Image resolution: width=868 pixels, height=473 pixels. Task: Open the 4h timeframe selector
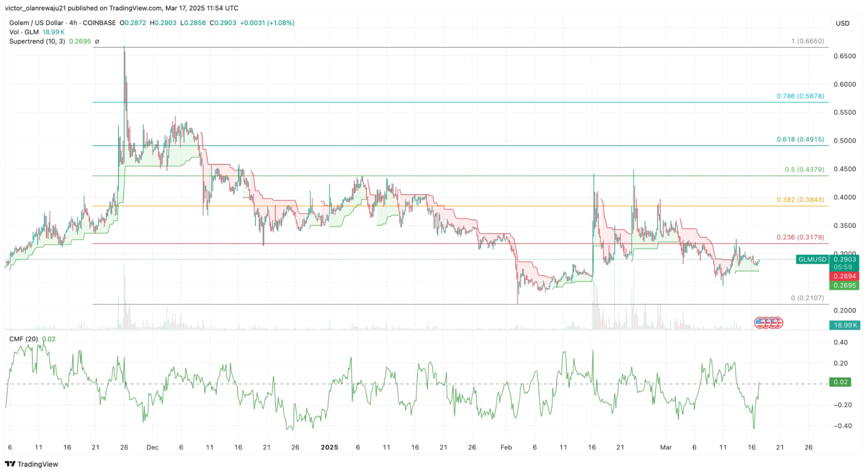[x=73, y=22]
